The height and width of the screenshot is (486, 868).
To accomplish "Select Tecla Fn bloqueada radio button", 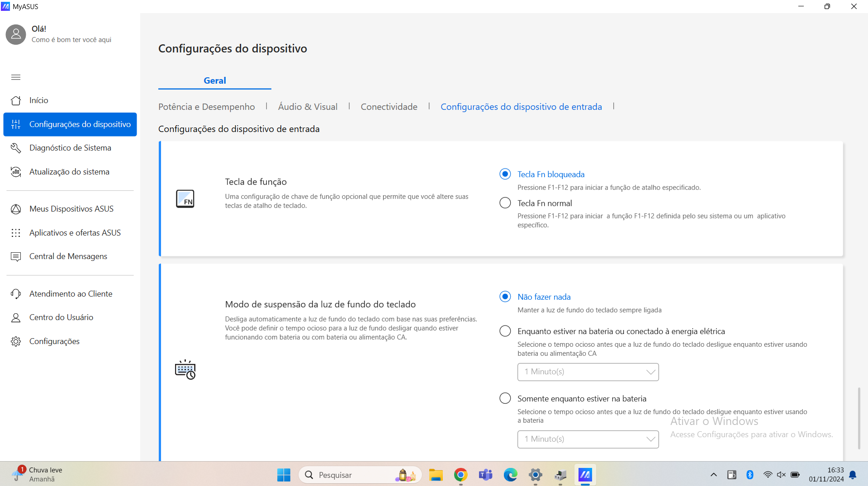I will point(505,174).
